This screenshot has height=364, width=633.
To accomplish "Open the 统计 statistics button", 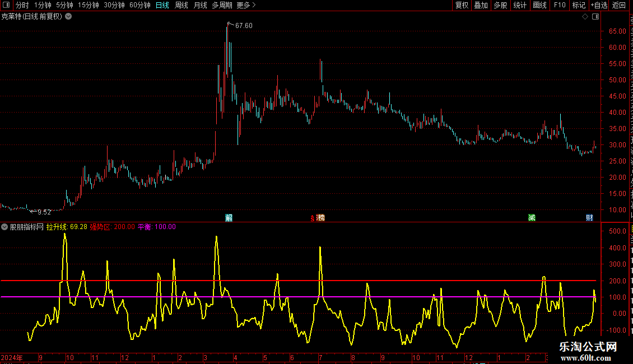I will 520,5.
